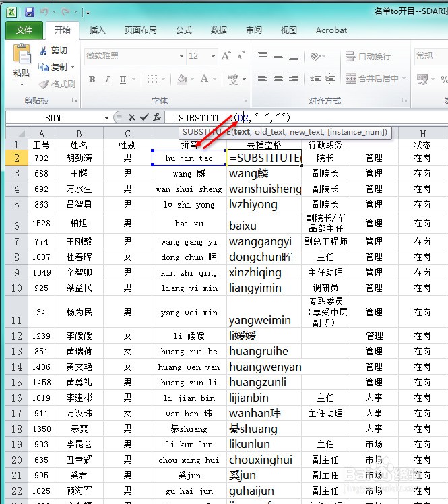Click the Save icon in quick access toolbar
The height and width of the screenshot is (504, 448).
point(30,12)
